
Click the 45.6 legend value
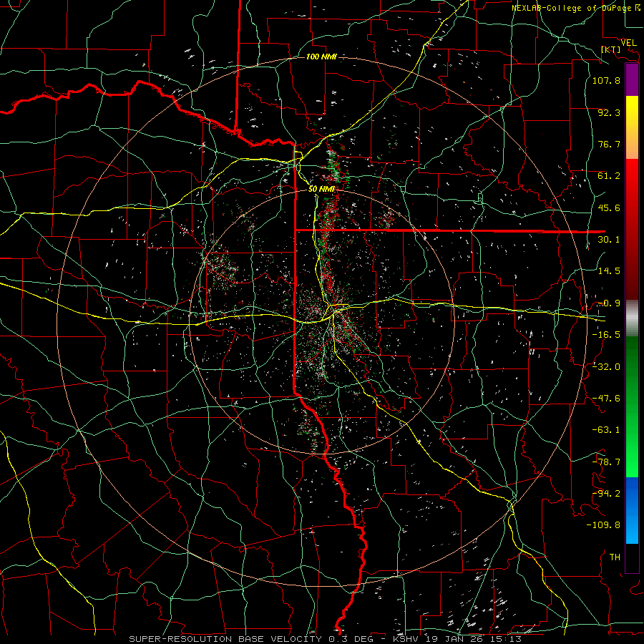click(609, 208)
